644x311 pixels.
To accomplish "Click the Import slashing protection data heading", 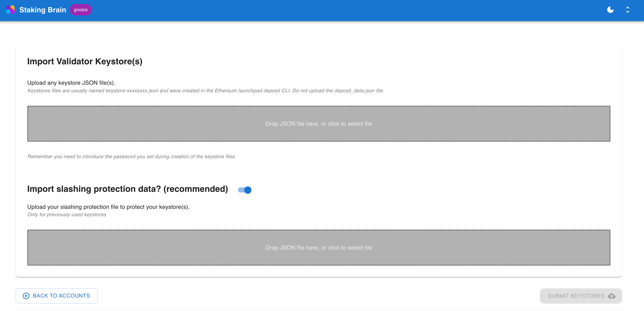I will point(127,189).
